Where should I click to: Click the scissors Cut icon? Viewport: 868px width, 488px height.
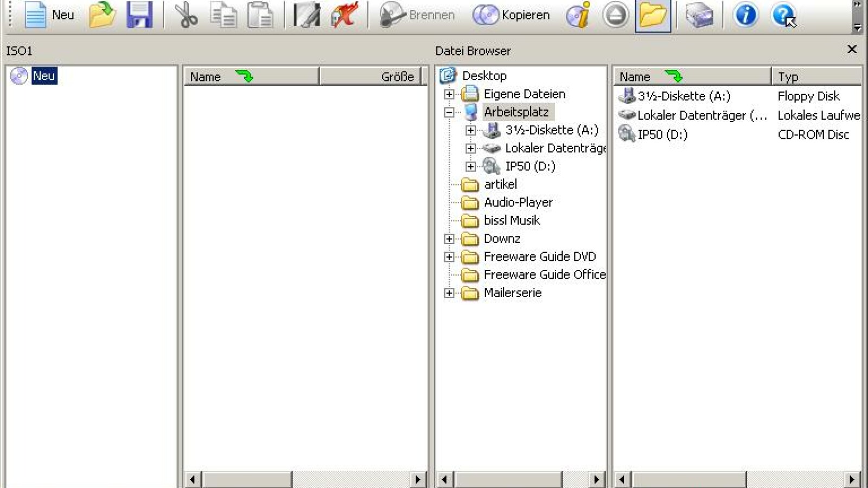tap(187, 15)
